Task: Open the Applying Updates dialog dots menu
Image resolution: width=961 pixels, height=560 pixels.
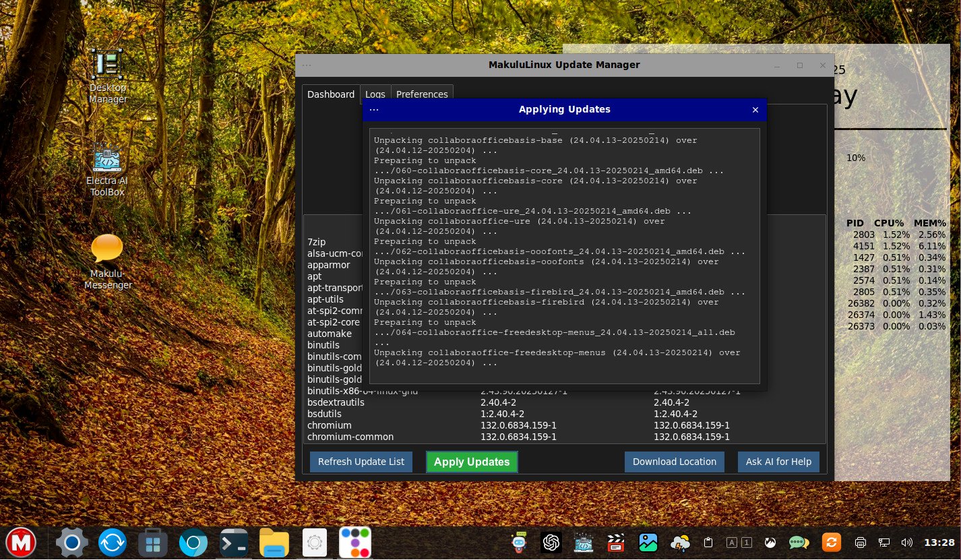Action: (x=374, y=110)
